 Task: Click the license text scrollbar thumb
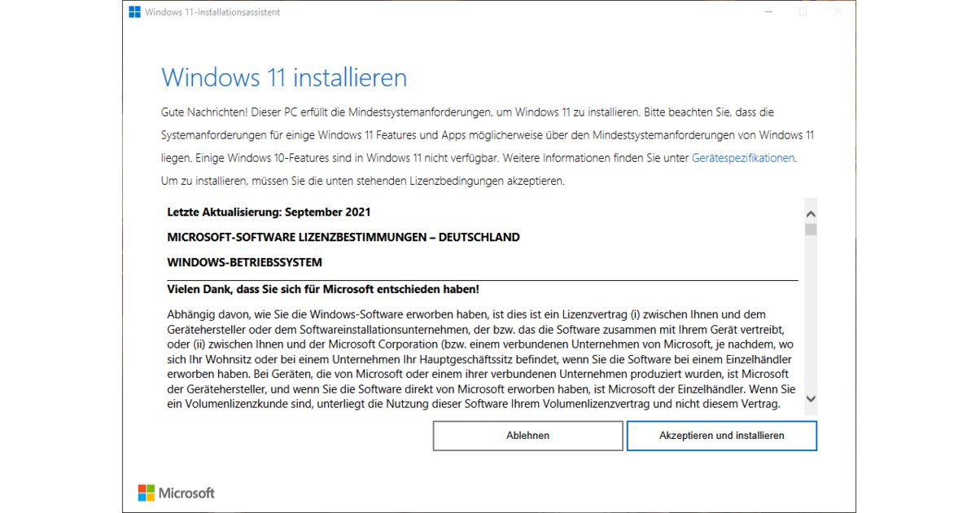(811, 230)
